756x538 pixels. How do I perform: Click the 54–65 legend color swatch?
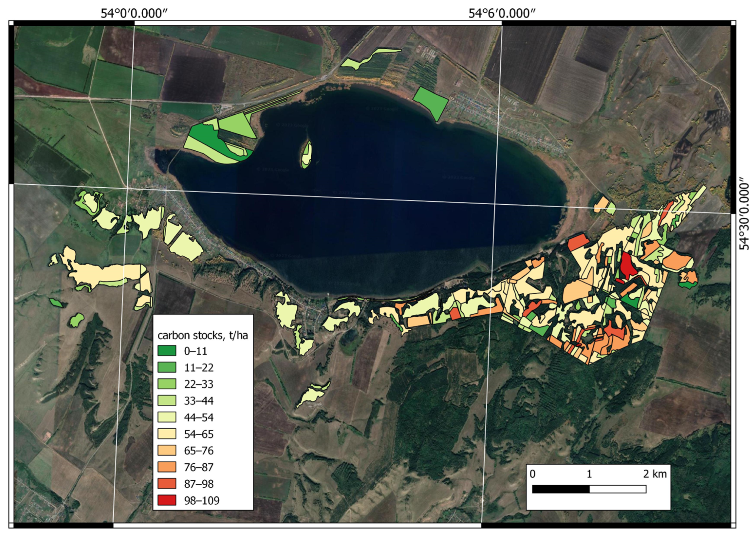[x=166, y=434]
